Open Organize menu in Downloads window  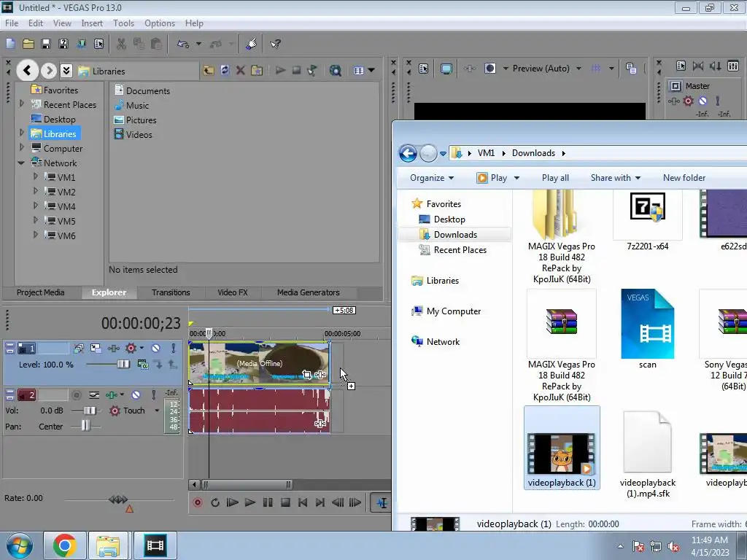click(x=432, y=178)
